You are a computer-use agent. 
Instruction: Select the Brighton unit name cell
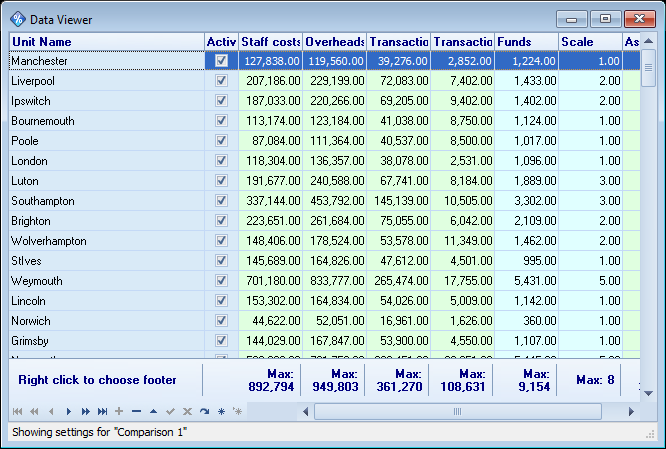[107, 221]
